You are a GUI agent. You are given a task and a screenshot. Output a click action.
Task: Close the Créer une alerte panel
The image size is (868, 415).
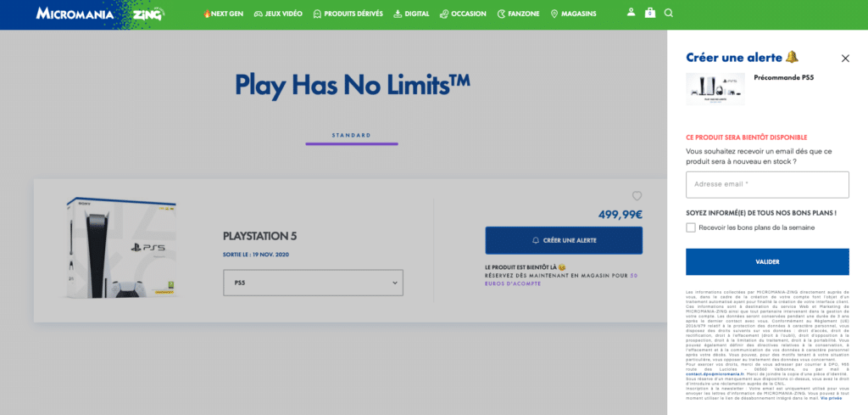coord(845,59)
